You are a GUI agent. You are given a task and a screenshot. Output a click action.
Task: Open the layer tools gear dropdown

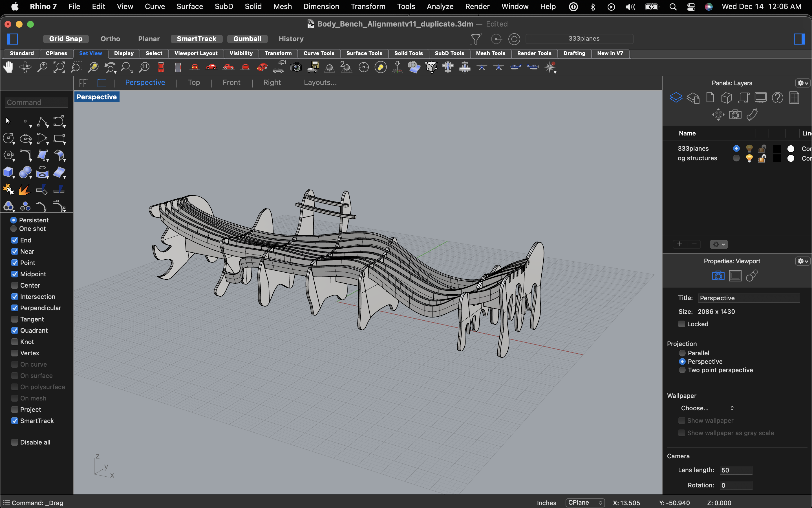(x=719, y=244)
